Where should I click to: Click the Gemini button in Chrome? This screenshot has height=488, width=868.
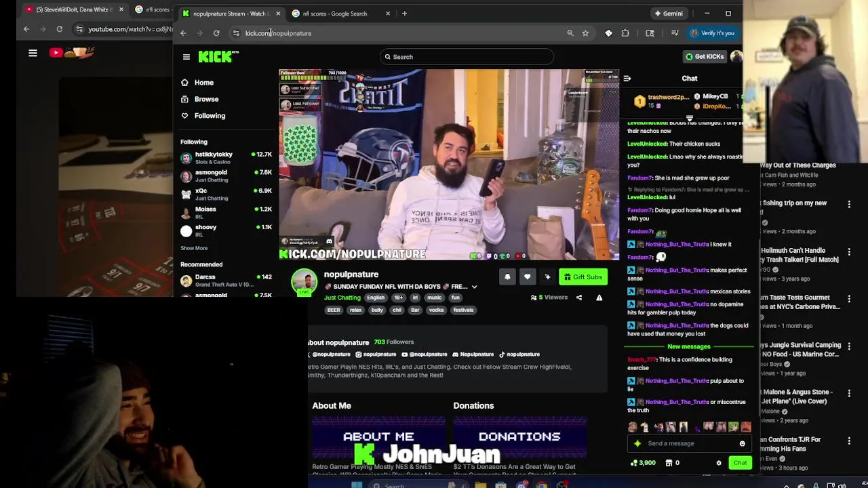(x=668, y=14)
